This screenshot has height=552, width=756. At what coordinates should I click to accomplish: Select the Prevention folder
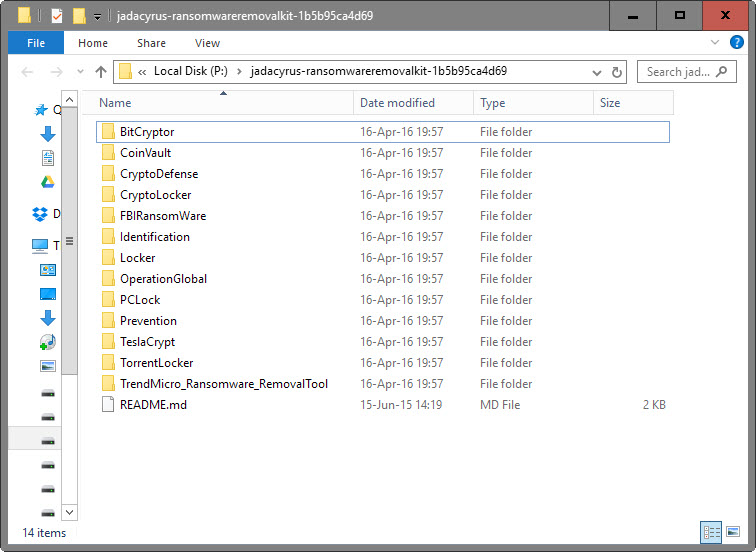click(x=383, y=321)
